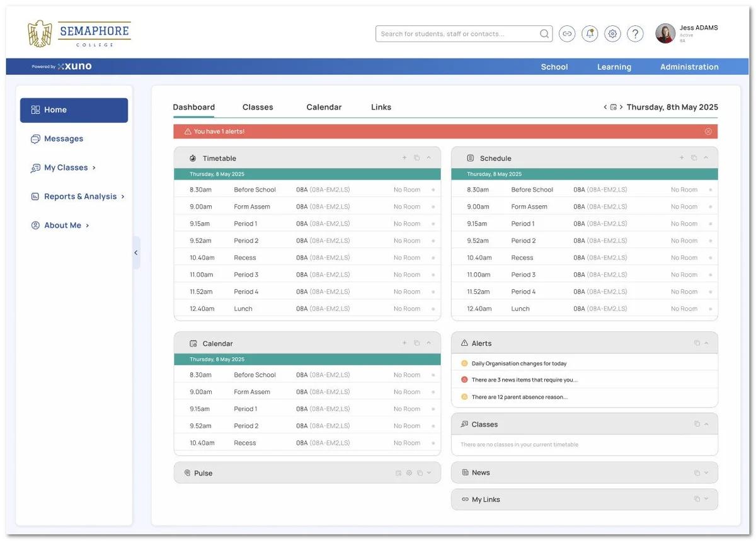Open the notifications bell
This screenshot has height=541, width=756.
click(590, 34)
